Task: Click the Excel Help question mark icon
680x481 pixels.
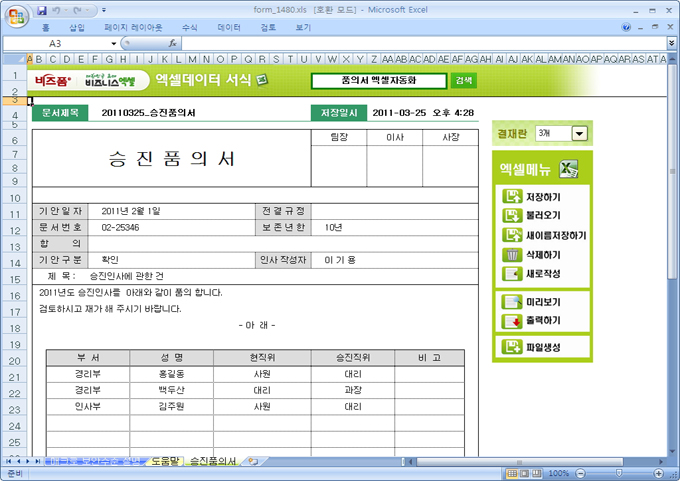Action: point(626,27)
